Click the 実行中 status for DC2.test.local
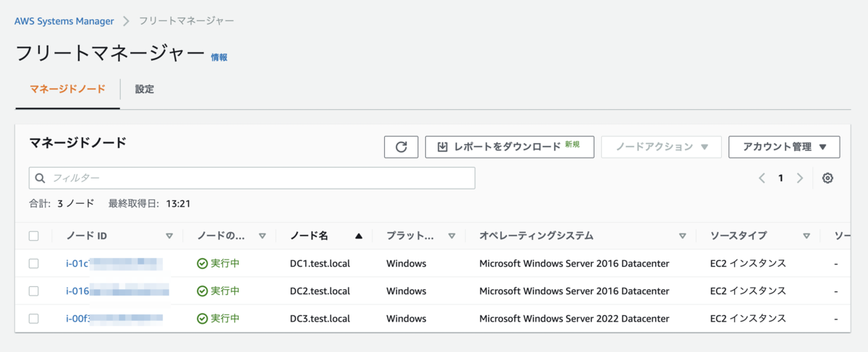 (x=218, y=291)
